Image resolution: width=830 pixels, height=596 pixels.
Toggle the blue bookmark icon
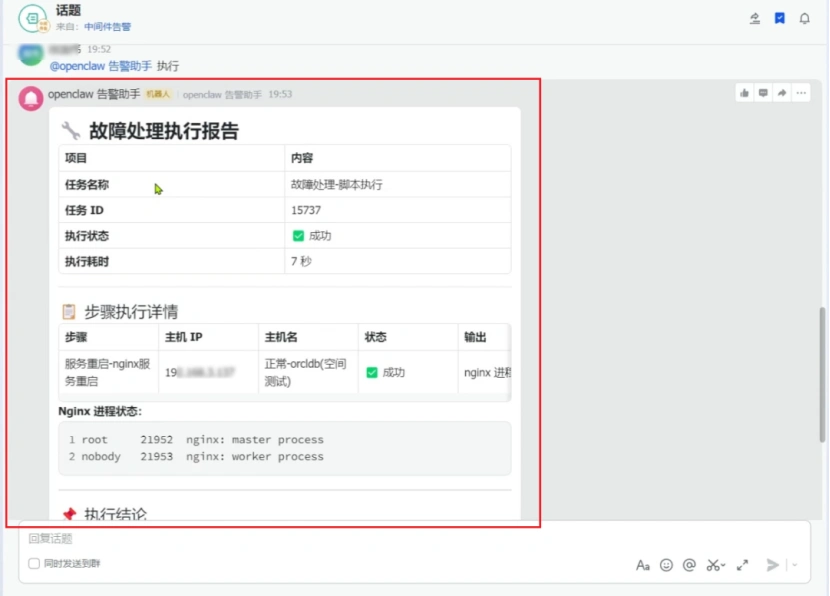click(x=780, y=17)
